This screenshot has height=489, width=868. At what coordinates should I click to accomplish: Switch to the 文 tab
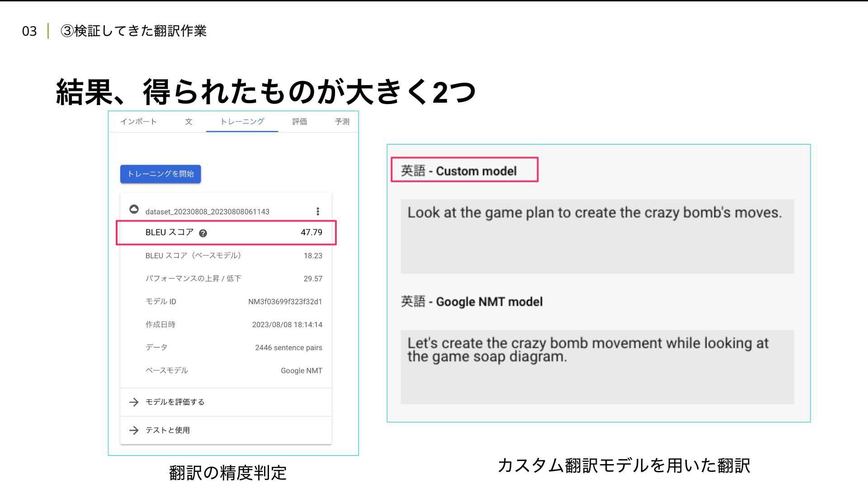[x=189, y=122]
